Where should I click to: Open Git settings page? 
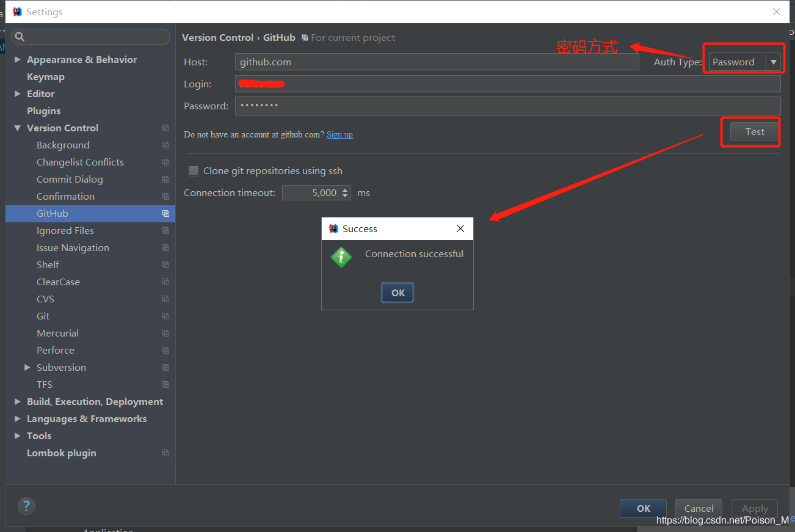pos(43,316)
